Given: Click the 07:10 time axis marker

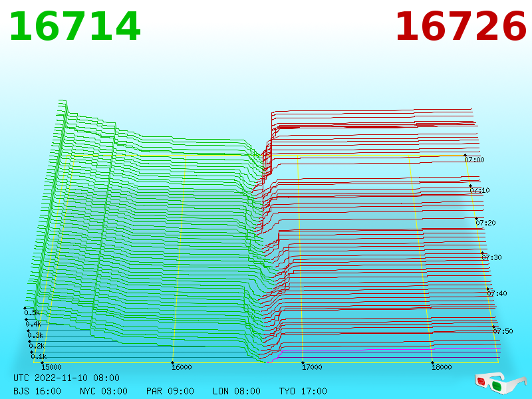Looking at the screenshot, I should pyautogui.click(x=479, y=190).
